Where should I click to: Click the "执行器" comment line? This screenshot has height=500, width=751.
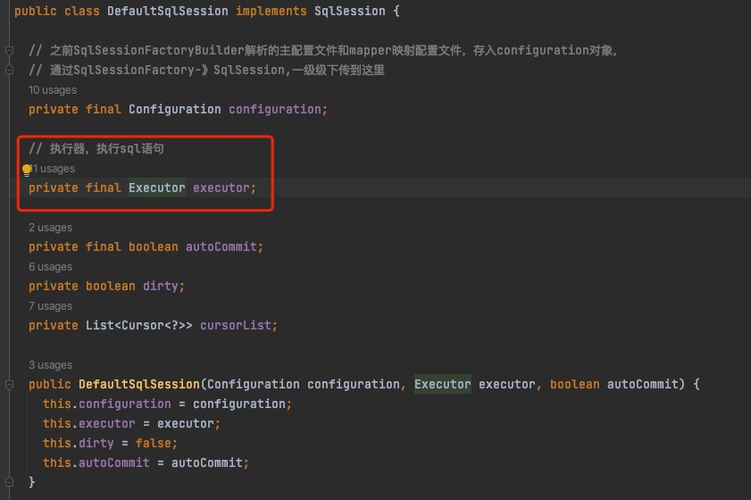click(96, 149)
